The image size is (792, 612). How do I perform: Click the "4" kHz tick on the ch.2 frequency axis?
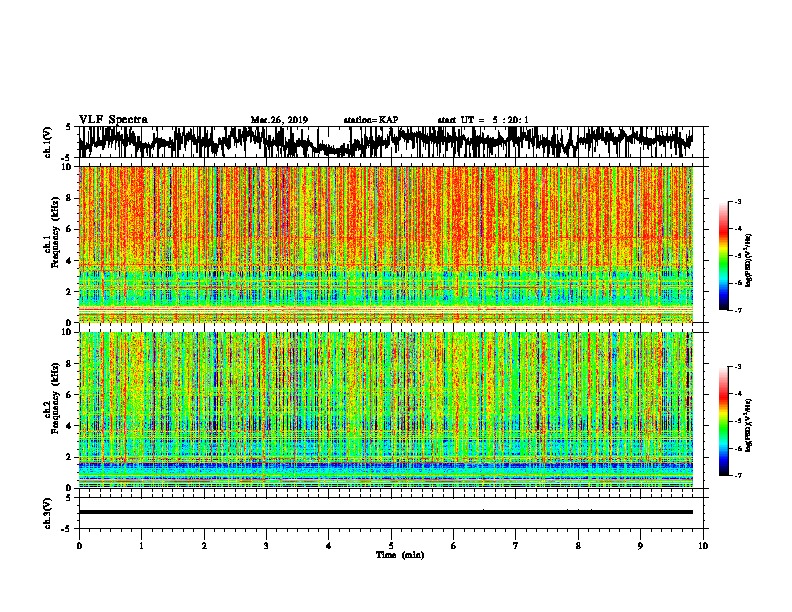(x=70, y=426)
